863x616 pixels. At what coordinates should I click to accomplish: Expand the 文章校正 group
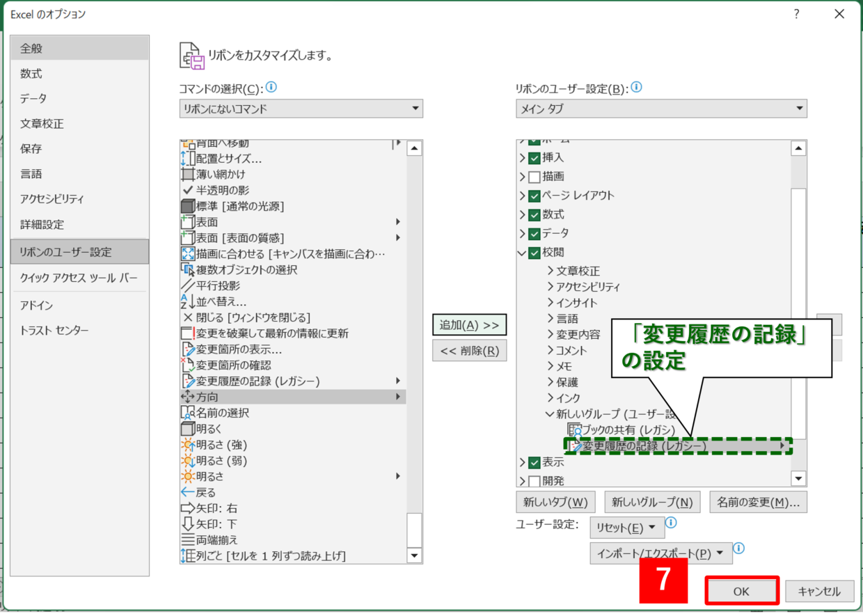(x=551, y=271)
